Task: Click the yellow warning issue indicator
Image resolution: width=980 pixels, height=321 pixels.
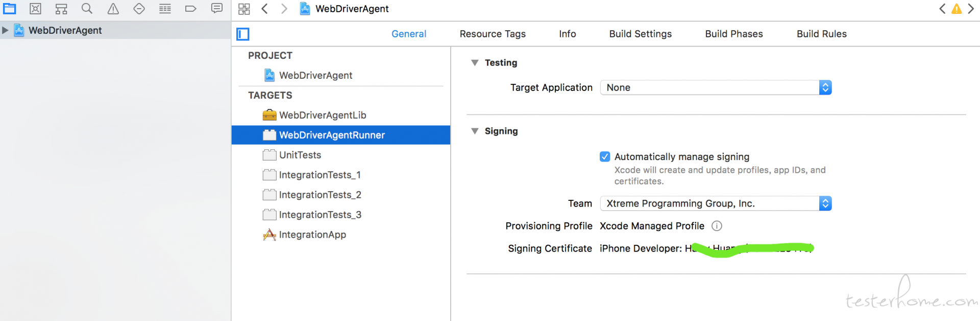Action: pos(957,9)
